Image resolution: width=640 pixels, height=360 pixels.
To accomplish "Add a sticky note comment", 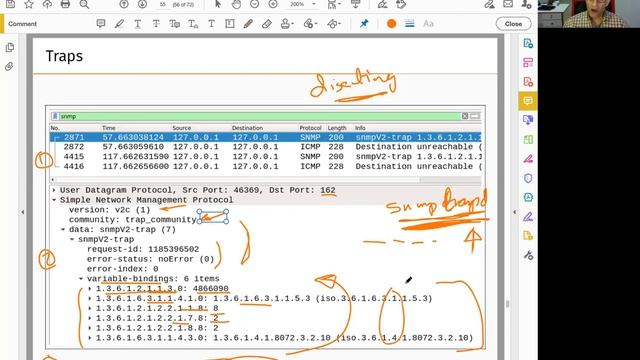I will [x=101, y=24].
